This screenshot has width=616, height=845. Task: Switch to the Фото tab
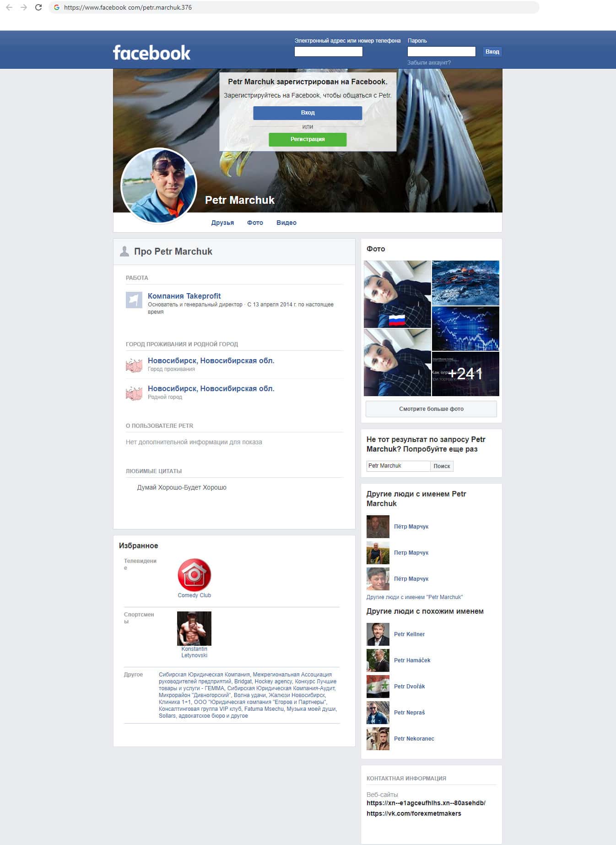[x=255, y=223]
